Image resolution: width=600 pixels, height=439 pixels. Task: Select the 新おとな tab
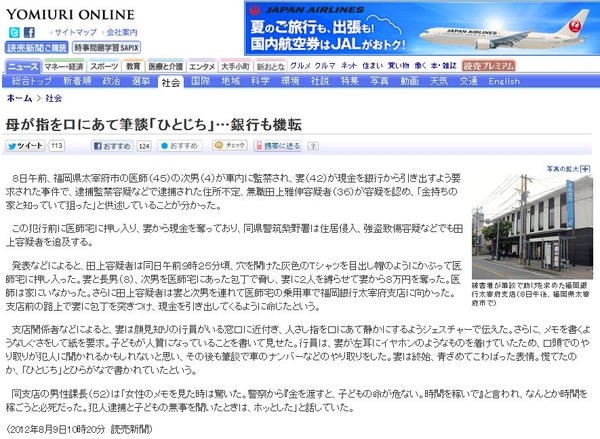click(x=270, y=67)
